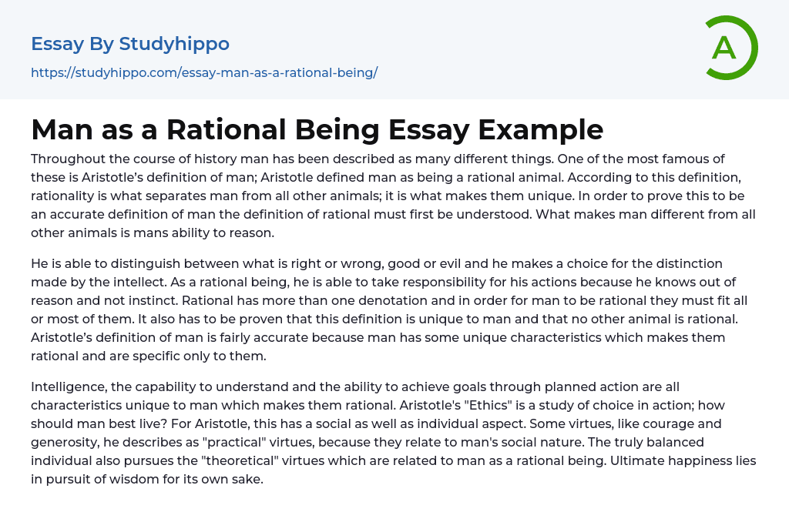Click the word "Man" in the essay title

coord(59,129)
